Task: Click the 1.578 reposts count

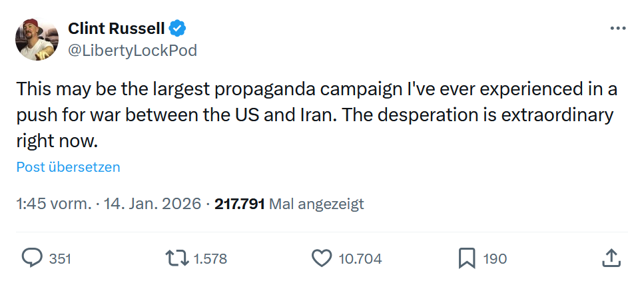Action: [210, 259]
